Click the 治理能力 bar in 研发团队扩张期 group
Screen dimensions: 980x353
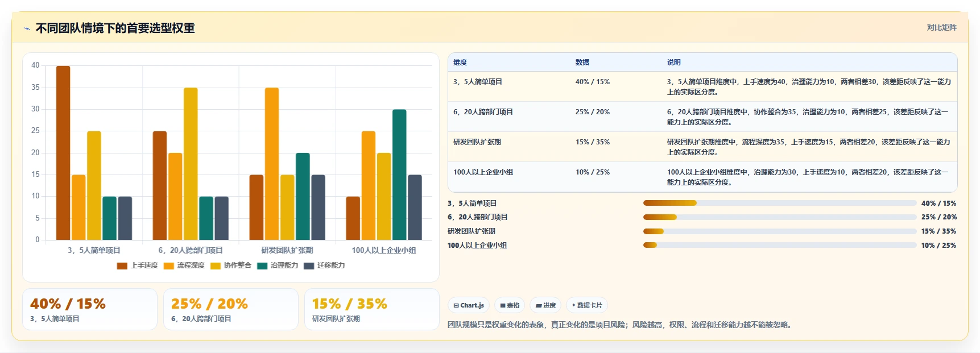(x=303, y=197)
